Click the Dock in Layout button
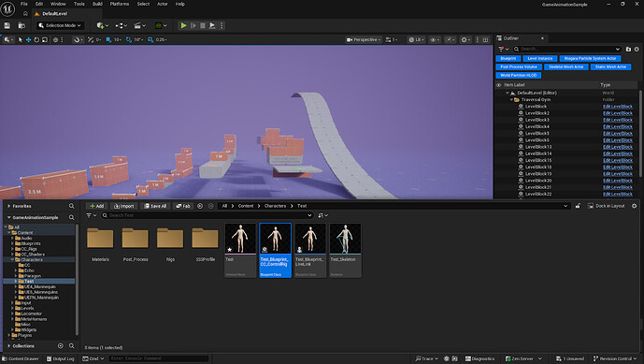Image resolution: width=644 pixels, height=364 pixels. 607,206
